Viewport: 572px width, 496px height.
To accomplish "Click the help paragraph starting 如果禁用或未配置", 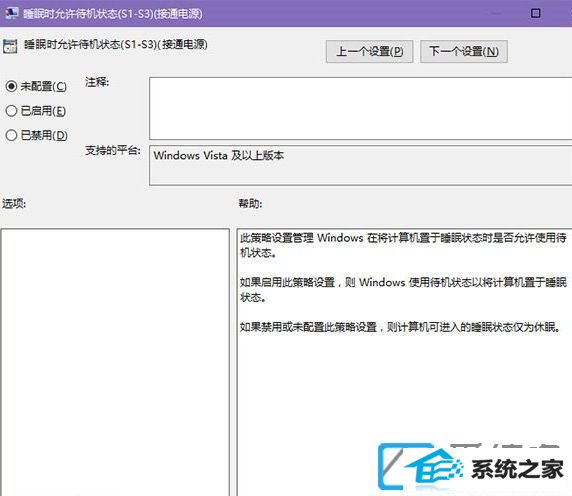I will [400, 327].
